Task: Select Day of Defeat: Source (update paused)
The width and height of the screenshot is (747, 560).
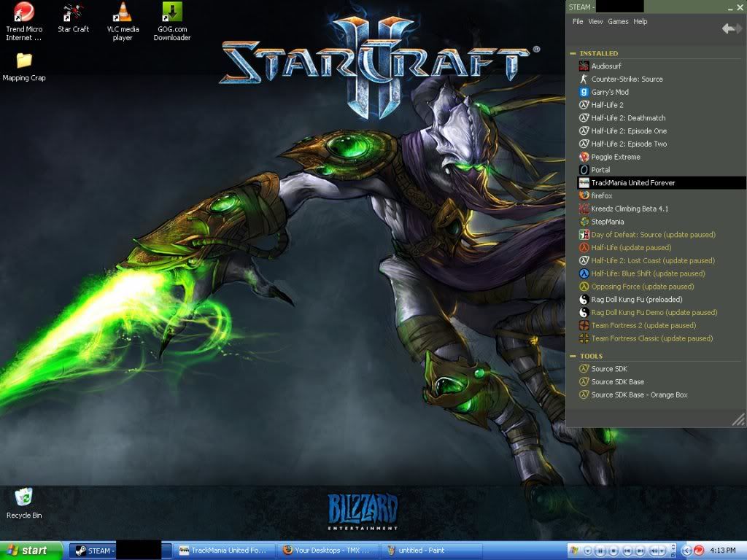Action: coord(647,234)
